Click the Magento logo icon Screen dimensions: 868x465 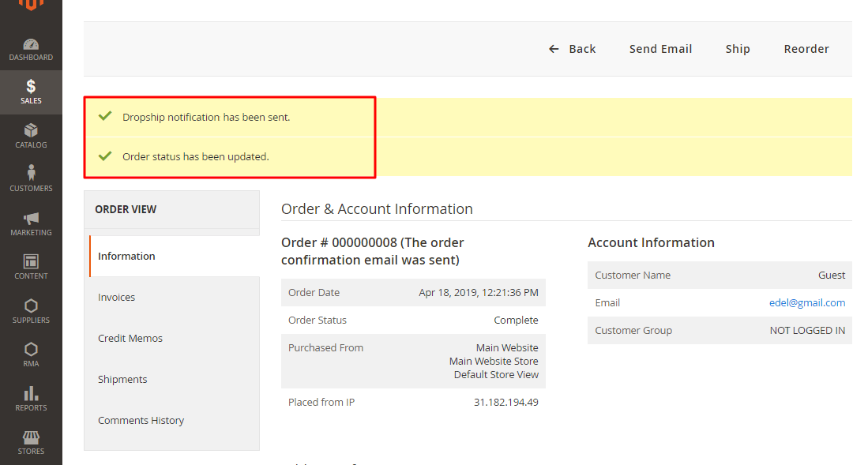pos(31,5)
